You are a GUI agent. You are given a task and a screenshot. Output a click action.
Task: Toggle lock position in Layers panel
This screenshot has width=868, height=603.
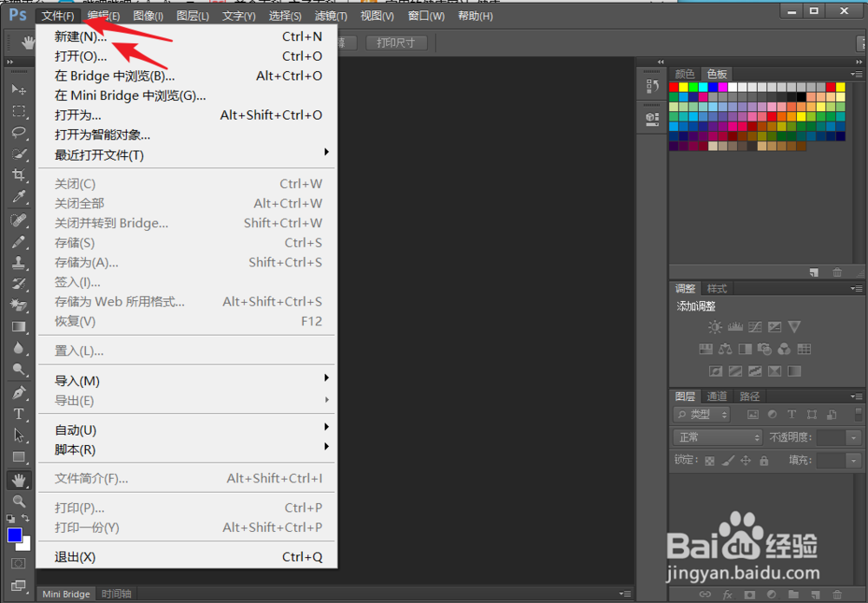(x=746, y=460)
